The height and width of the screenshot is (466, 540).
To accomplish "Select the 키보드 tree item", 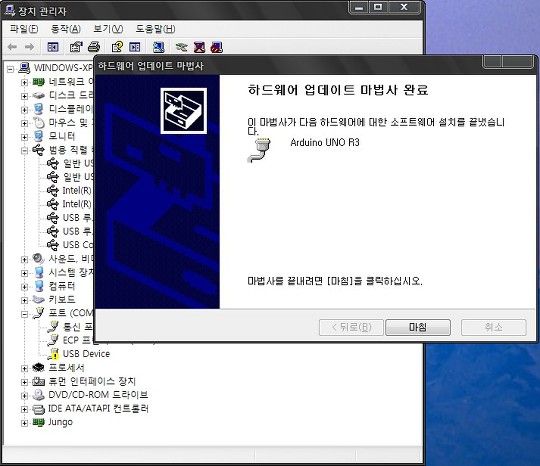I will click(62, 299).
